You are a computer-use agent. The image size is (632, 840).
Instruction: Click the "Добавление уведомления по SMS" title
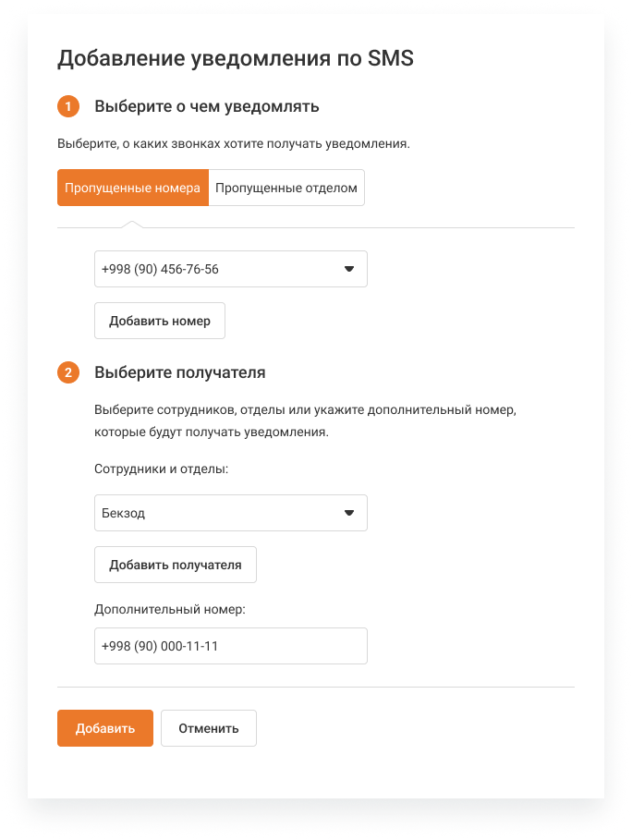[236, 59]
